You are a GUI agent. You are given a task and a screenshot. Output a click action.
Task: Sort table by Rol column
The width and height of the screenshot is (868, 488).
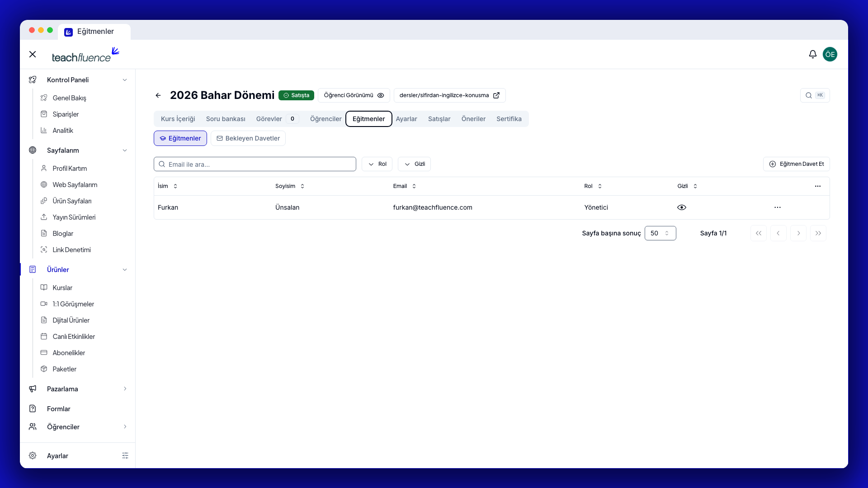pos(593,186)
